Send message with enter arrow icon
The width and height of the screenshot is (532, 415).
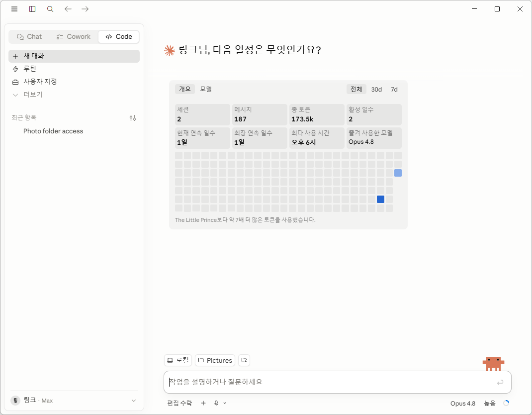[500, 382]
